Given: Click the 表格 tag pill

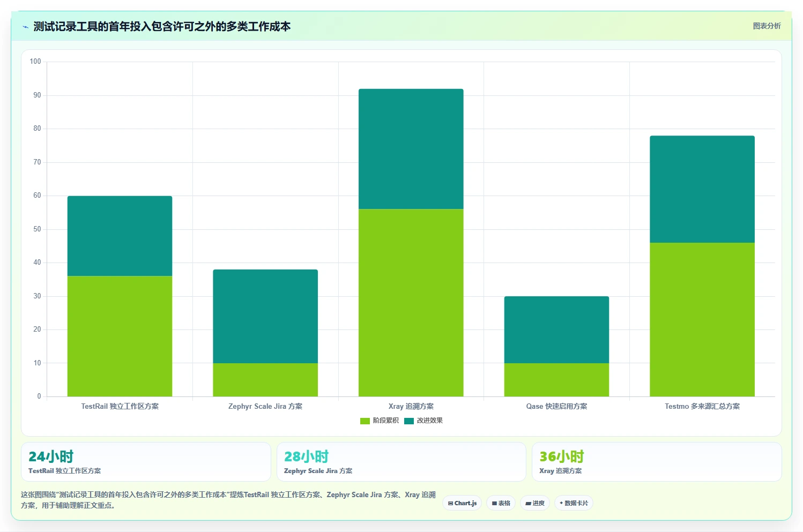Looking at the screenshot, I should click(x=501, y=503).
